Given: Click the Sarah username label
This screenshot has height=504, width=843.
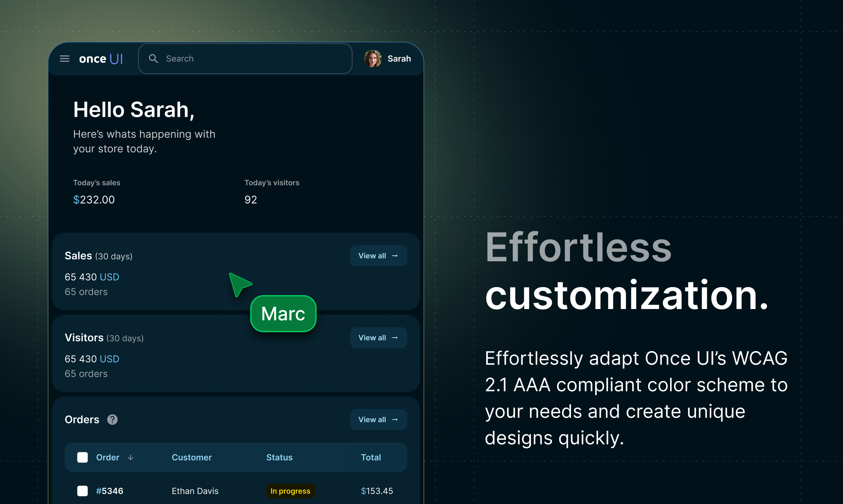Looking at the screenshot, I should pos(399,59).
